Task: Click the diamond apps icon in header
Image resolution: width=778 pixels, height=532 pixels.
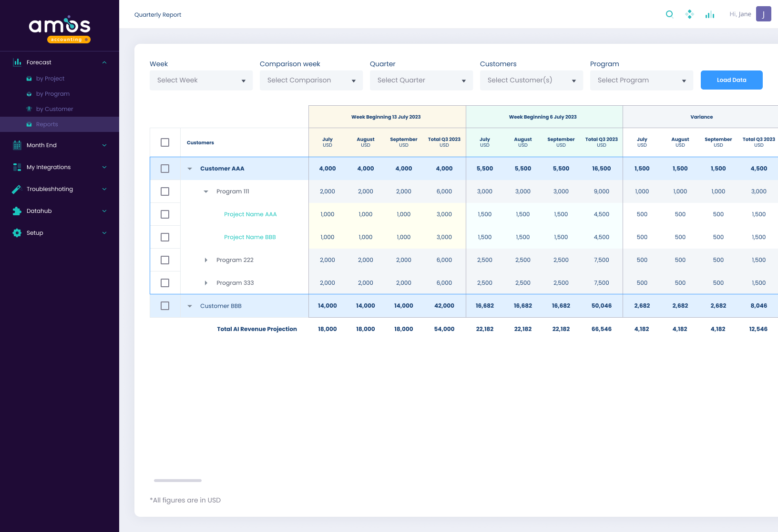Action: point(689,14)
